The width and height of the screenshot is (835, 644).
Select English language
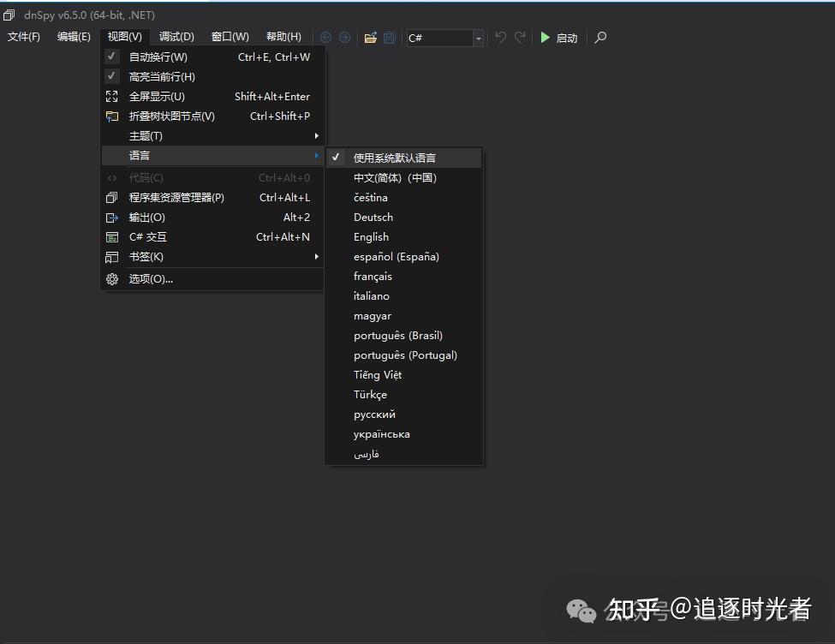tap(404, 237)
